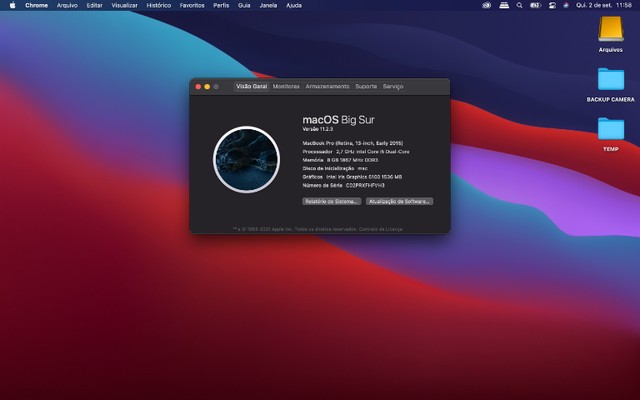Open the Contrato de Licença link
The height and width of the screenshot is (400, 640).
(x=380, y=229)
